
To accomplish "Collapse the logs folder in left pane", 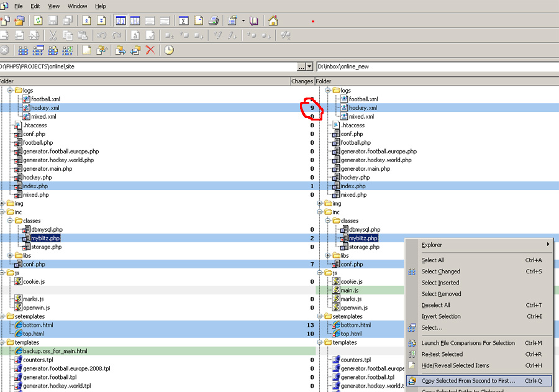I will point(11,91).
